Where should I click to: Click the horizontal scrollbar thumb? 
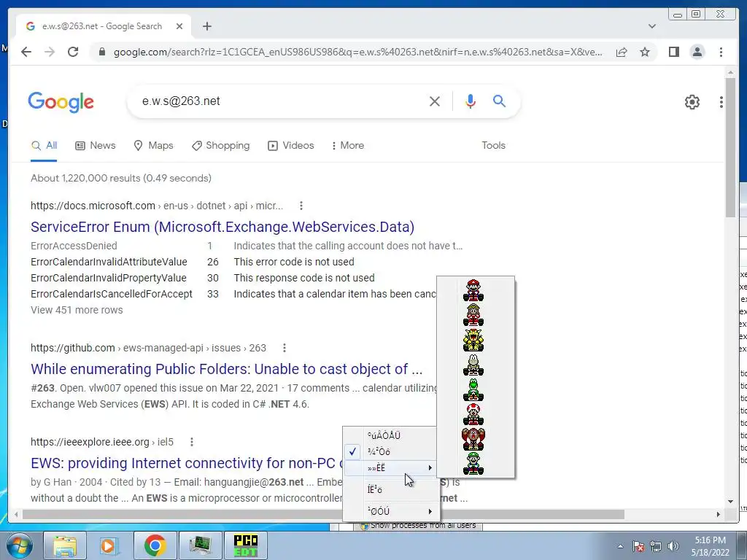(323, 514)
